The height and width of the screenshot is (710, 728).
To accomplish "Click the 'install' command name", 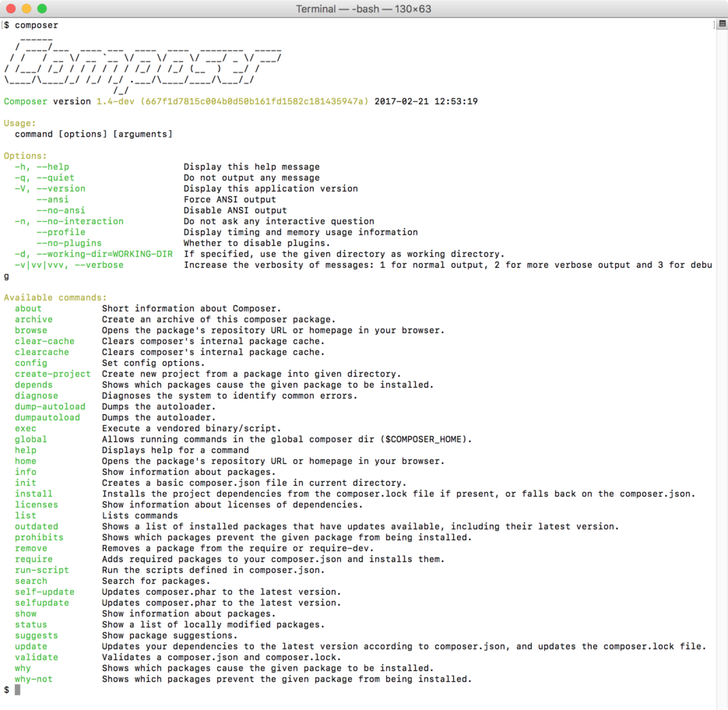I will click(x=34, y=494).
